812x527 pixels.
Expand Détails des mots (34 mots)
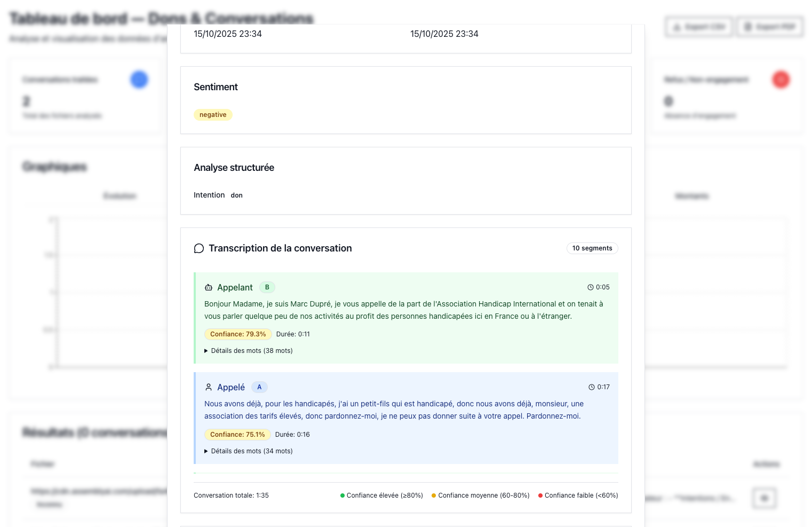tap(249, 451)
